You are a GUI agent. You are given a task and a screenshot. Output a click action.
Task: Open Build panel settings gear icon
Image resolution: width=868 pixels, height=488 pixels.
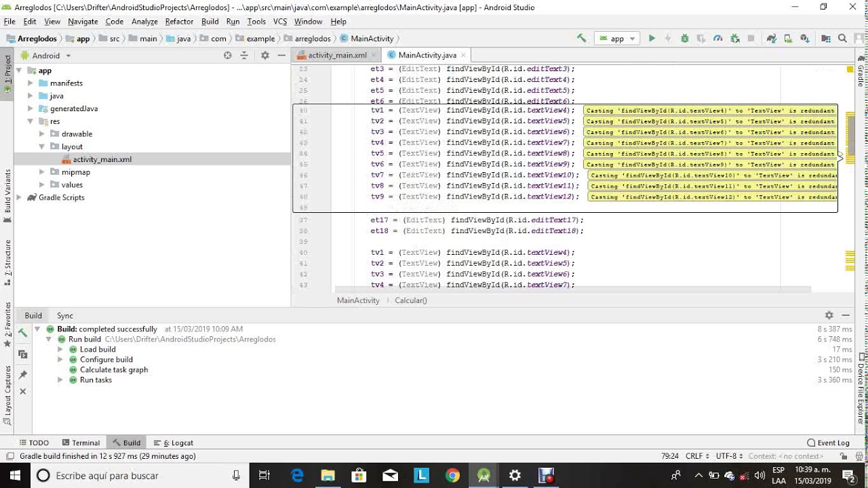tap(829, 315)
